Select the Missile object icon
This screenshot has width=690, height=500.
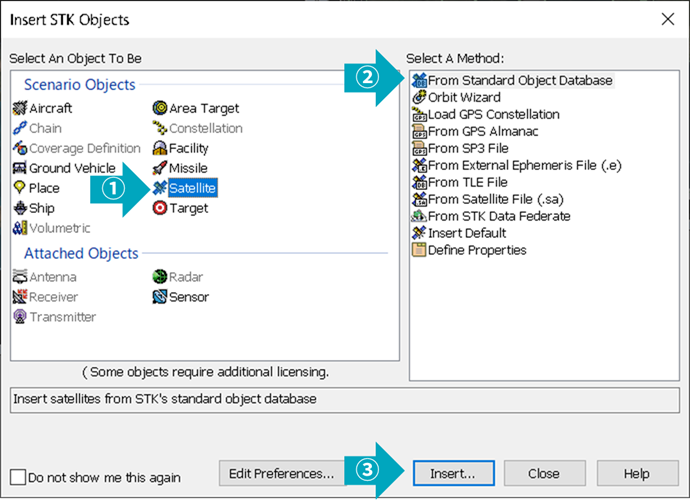160,168
